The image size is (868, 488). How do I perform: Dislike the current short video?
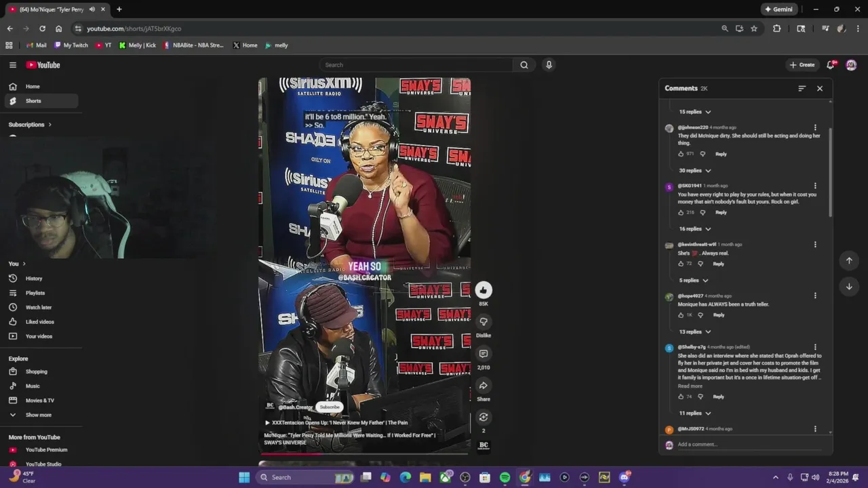click(483, 322)
